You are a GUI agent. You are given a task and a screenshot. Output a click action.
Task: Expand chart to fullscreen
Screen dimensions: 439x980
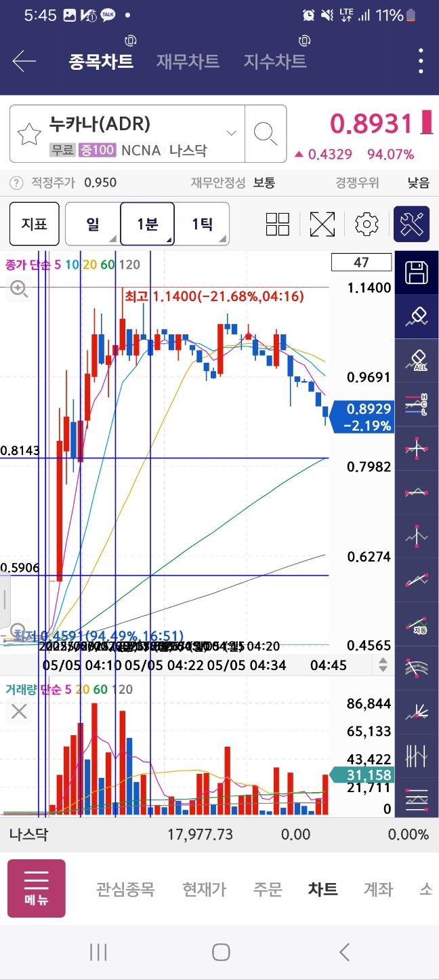pyautogui.click(x=322, y=224)
